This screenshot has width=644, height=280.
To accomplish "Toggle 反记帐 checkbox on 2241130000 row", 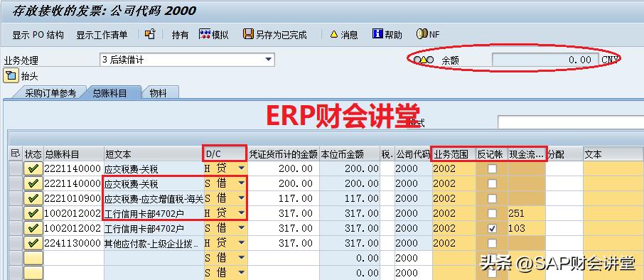I will tap(492, 243).
